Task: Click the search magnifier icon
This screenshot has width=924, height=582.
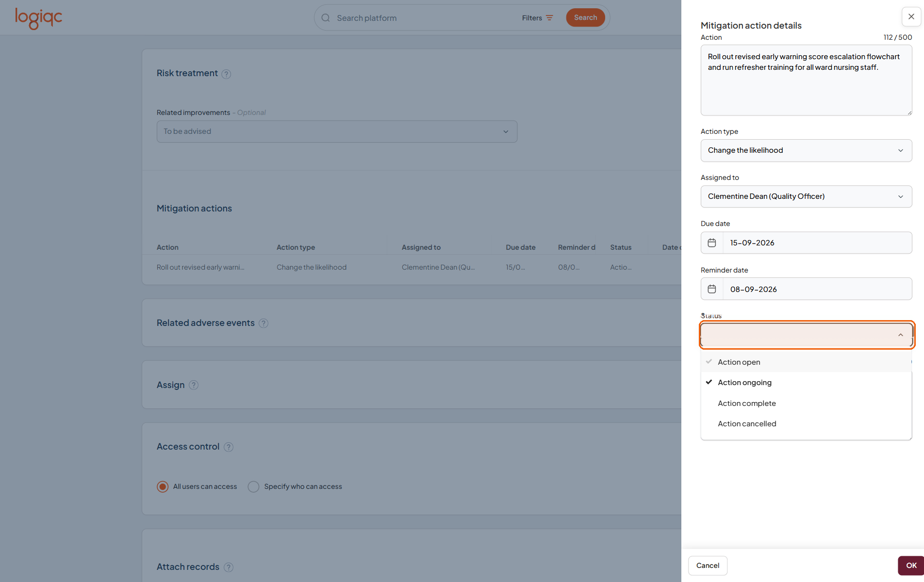Action: [326, 18]
